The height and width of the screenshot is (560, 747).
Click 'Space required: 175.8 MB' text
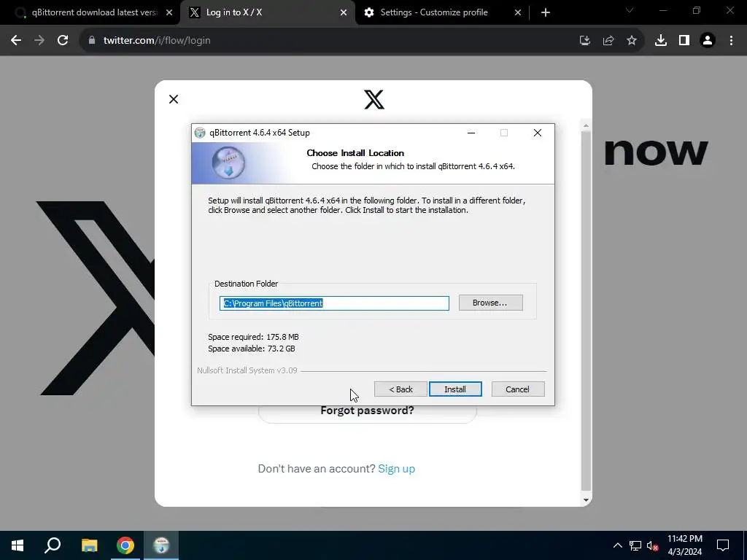point(253,337)
